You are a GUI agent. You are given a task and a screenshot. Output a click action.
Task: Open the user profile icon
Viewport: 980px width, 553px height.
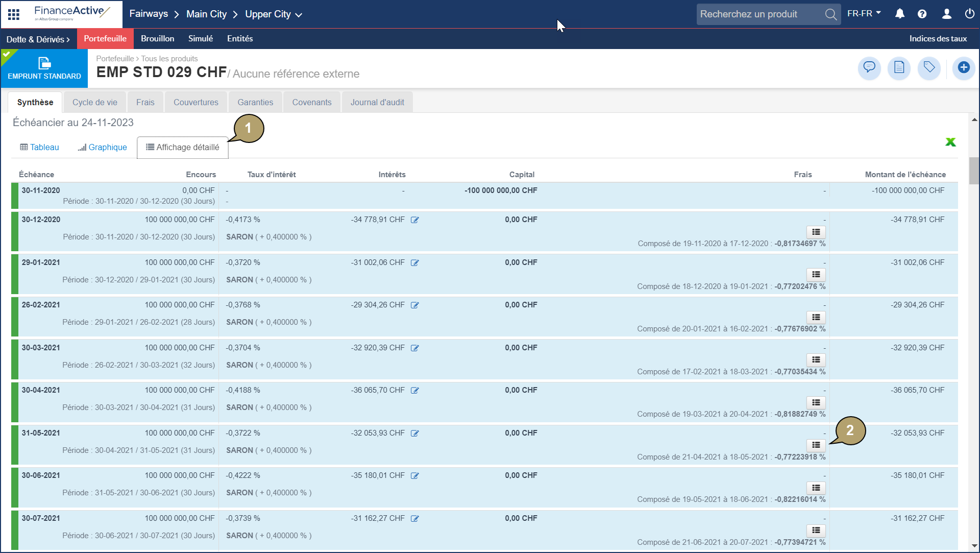[946, 14]
